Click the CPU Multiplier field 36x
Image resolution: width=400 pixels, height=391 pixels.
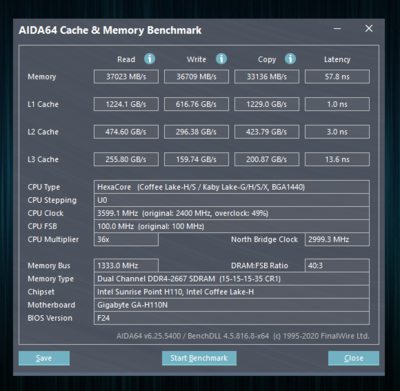(x=126, y=239)
